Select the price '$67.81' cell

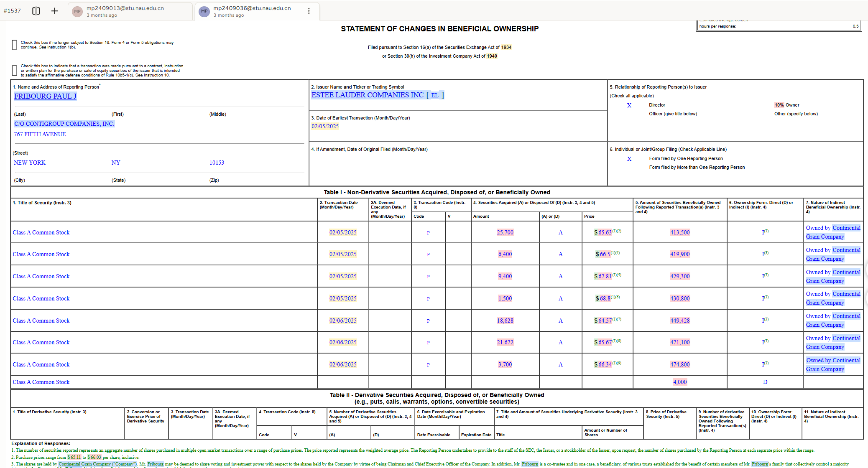coord(603,276)
